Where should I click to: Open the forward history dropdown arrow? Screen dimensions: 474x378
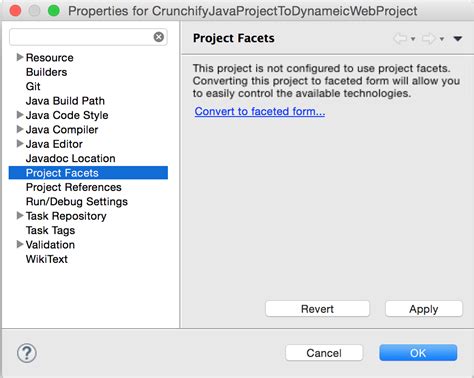tap(442, 39)
